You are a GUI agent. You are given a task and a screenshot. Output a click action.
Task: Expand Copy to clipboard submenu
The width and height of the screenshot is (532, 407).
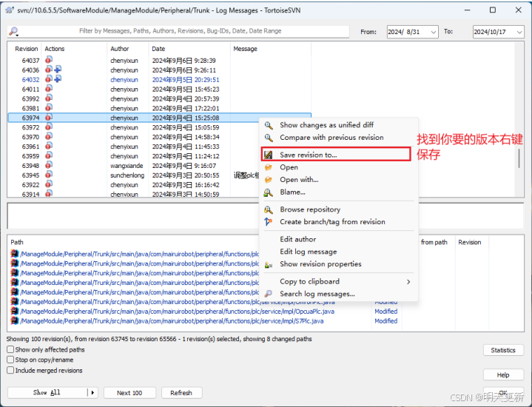tap(408, 282)
